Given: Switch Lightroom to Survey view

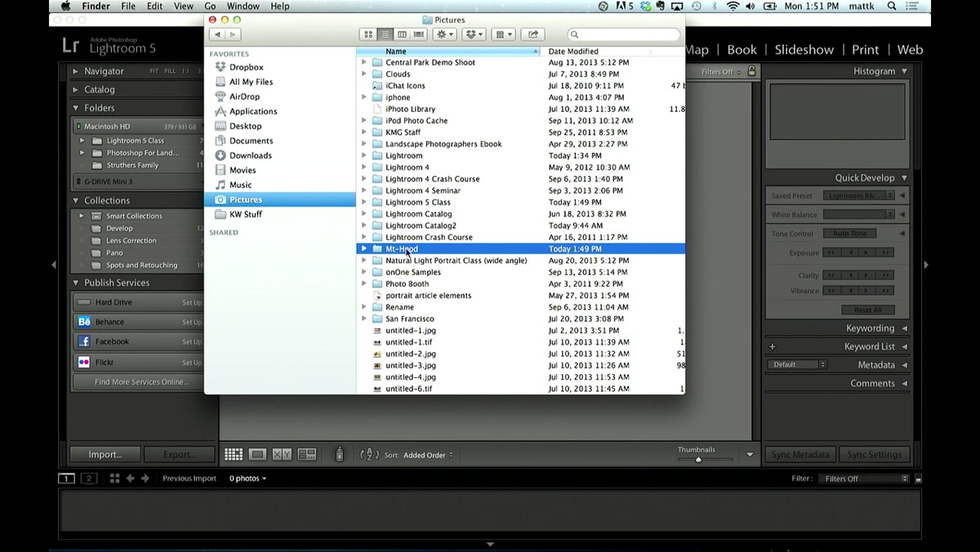Looking at the screenshot, I should [307, 455].
